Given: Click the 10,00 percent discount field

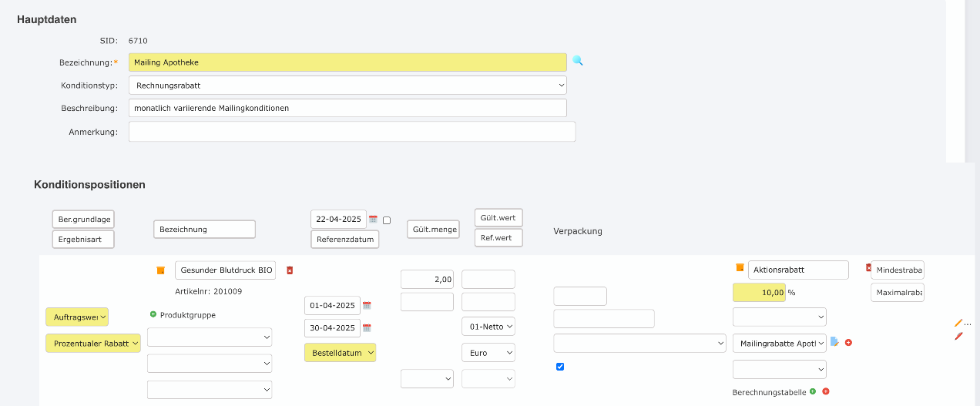Looking at the screenshot, I should [x=758, y=292].
